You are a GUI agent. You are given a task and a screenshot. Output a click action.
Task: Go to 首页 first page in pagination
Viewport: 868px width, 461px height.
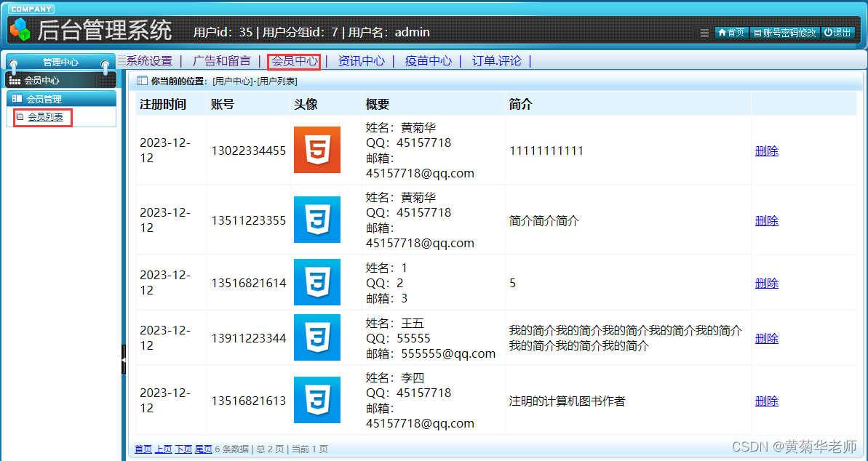click(x=143, y=449)
